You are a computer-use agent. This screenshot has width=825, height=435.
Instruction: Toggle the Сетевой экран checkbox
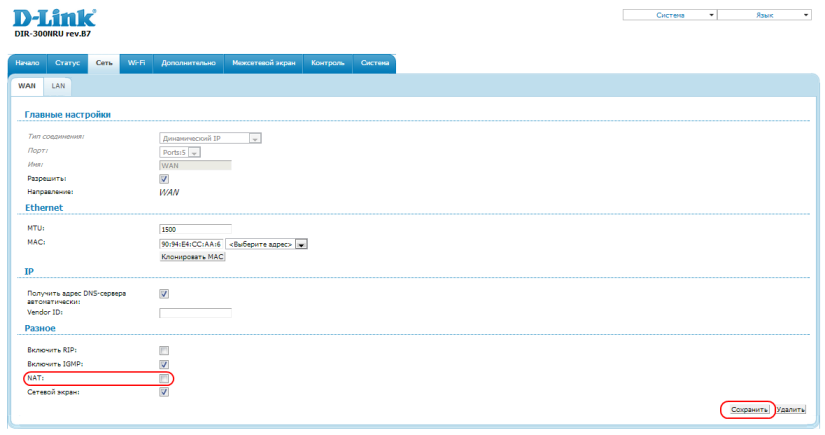[164, 392]
